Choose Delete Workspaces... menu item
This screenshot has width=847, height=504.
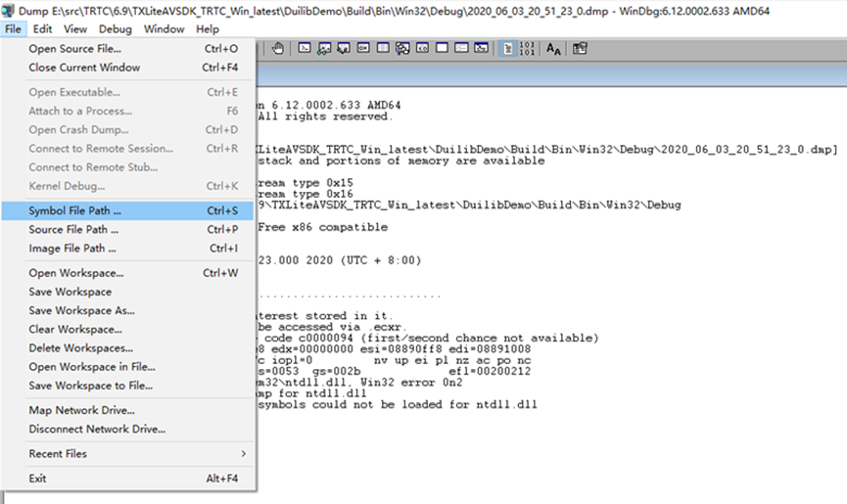point(128,348)
